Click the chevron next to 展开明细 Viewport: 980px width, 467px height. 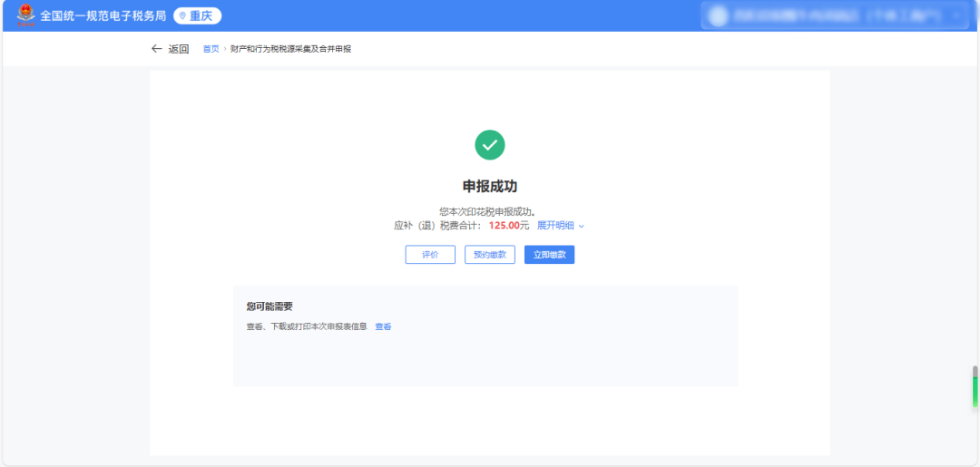[x=582, y=226]
